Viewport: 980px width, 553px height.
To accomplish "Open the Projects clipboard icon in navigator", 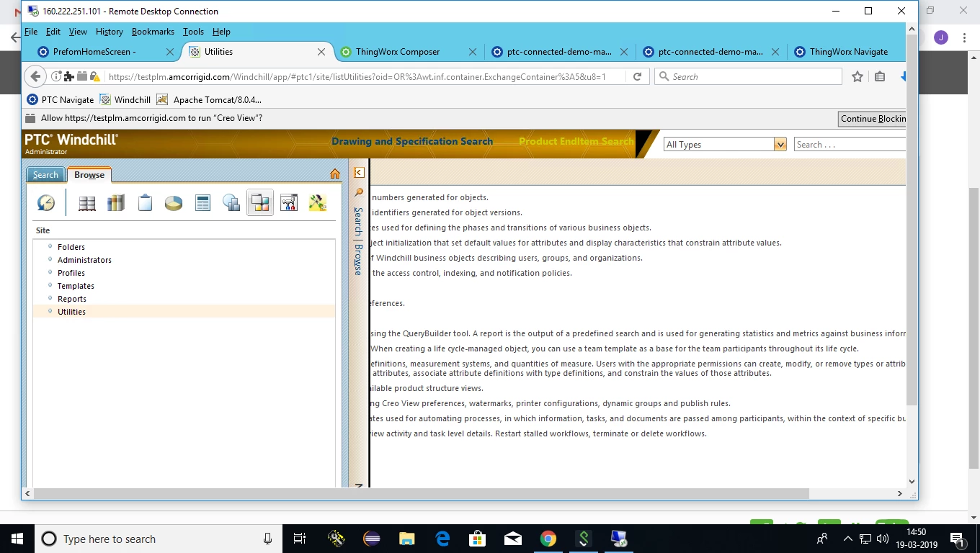I will (145, 203).
